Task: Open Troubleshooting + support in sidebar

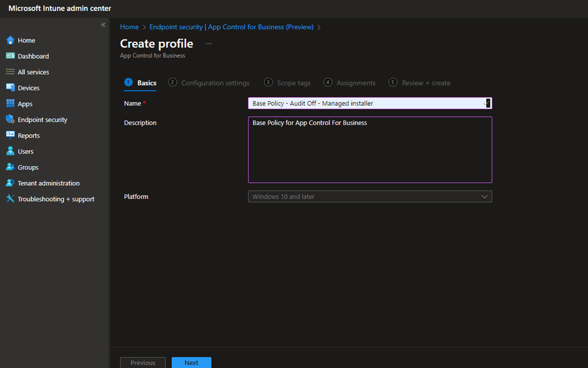Action: (55, 199)
